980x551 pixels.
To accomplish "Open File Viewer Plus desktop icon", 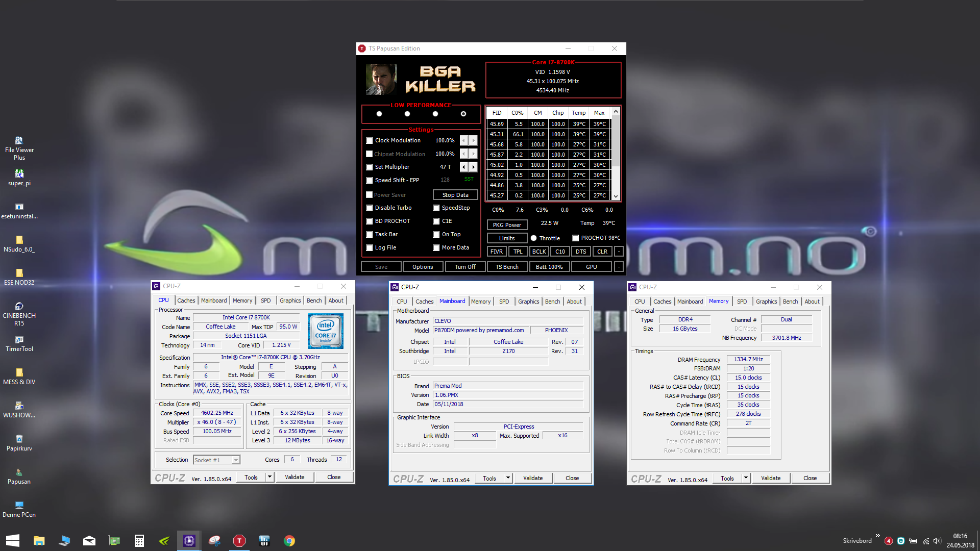I will pos(19,148).
